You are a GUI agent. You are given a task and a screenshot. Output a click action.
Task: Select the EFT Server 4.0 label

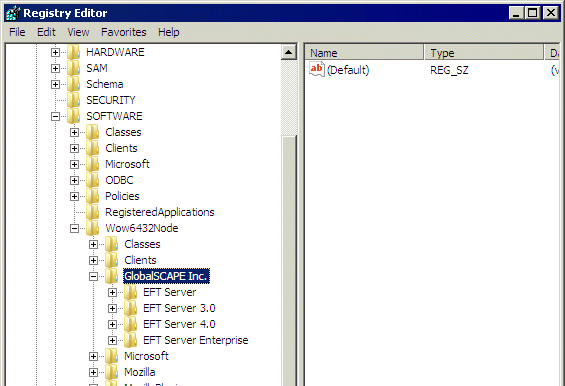[179, 324]
